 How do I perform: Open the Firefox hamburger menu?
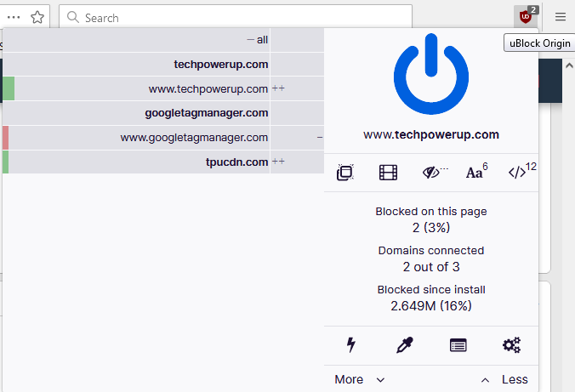560,17
